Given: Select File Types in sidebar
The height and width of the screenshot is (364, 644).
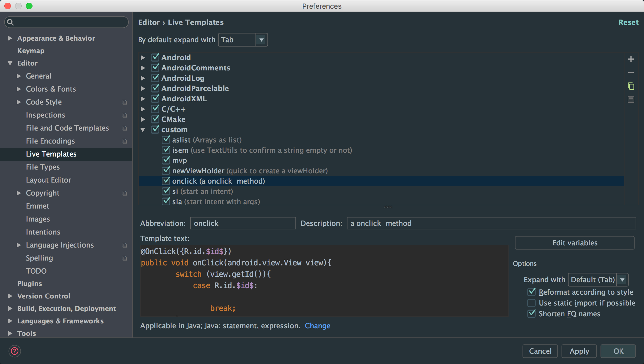Looking at the screenshot, I should tap(43, 167).
